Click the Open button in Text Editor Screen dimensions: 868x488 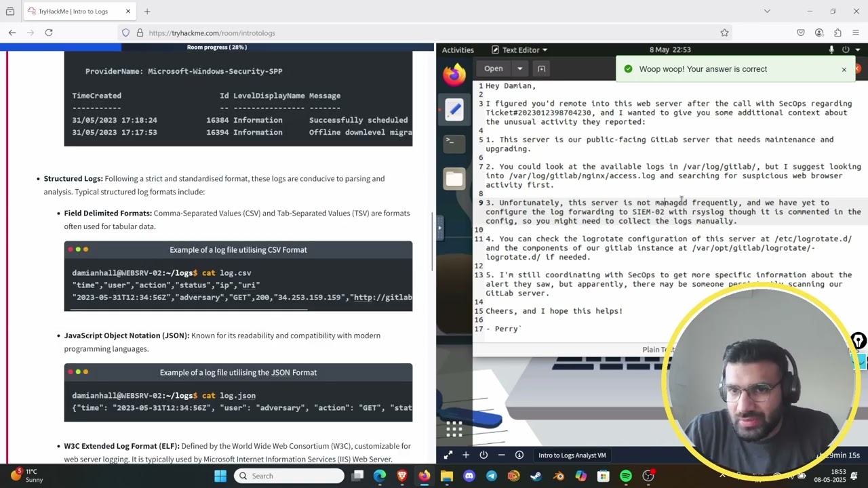click(494, 68)
